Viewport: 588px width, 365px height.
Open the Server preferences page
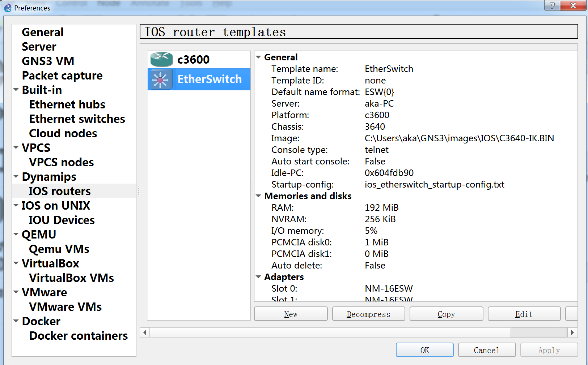point(39,47)
